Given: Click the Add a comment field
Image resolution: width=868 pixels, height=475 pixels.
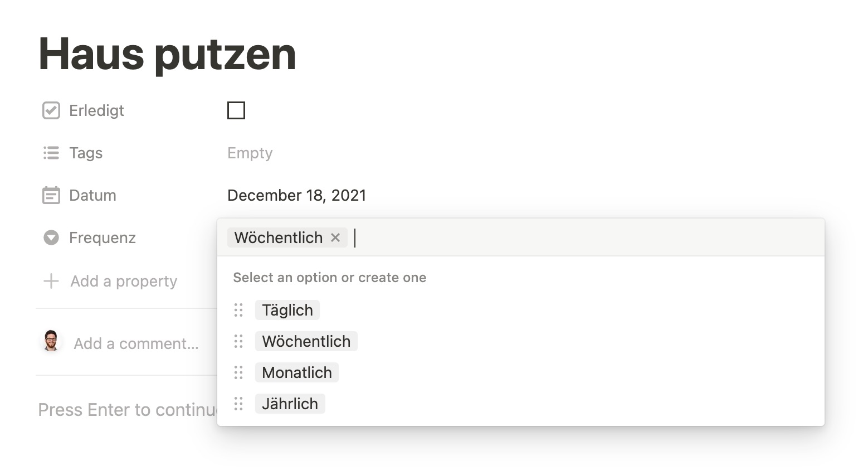Looking at the screenshot, I should point(136,343).
